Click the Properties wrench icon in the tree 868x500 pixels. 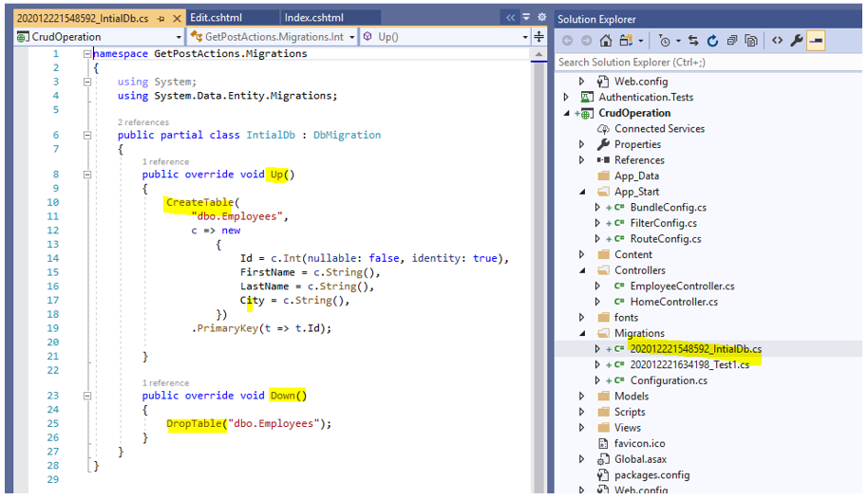603,144
